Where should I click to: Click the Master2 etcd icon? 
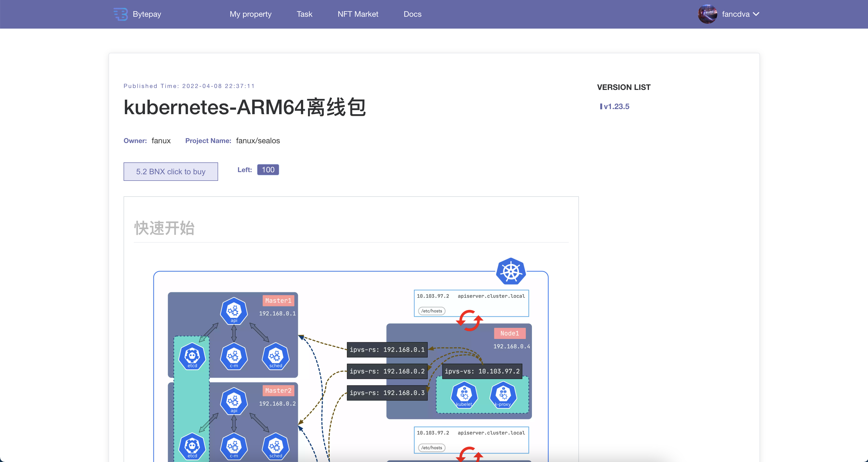click(x=192, y=446)
